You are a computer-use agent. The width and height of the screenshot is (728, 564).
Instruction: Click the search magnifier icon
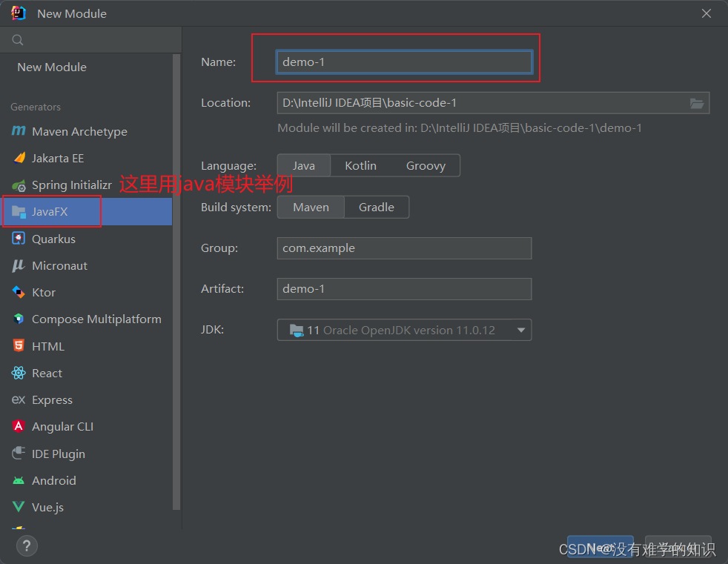tap(18, 40)
